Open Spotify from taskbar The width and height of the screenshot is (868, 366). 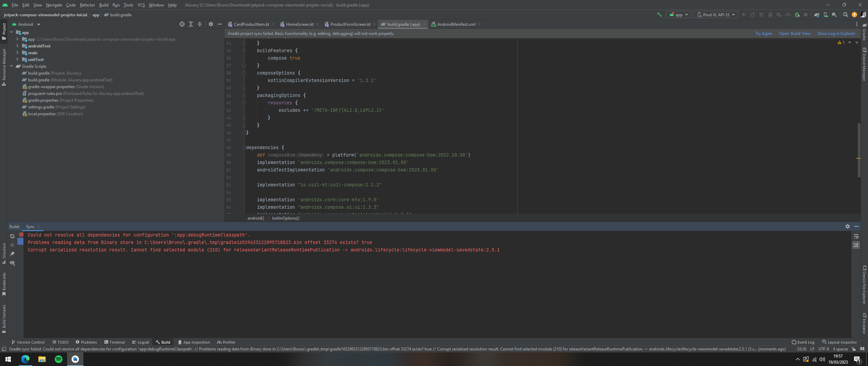coord(58,359)
